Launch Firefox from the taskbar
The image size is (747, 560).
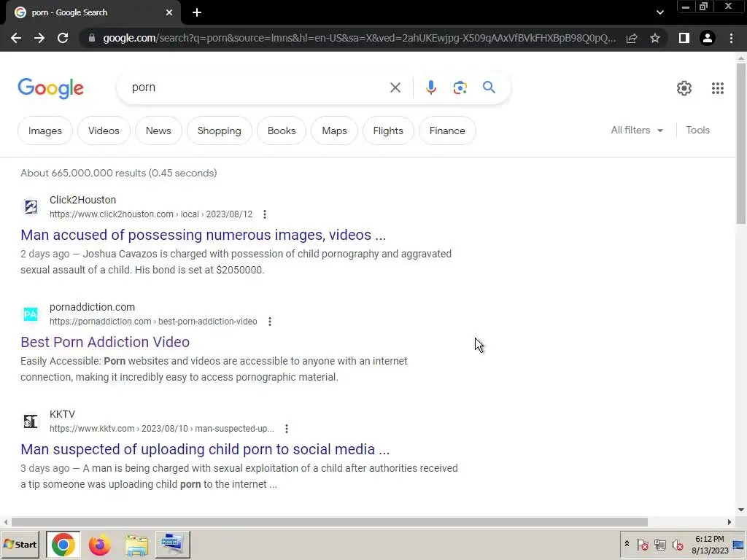click(99, 545)
